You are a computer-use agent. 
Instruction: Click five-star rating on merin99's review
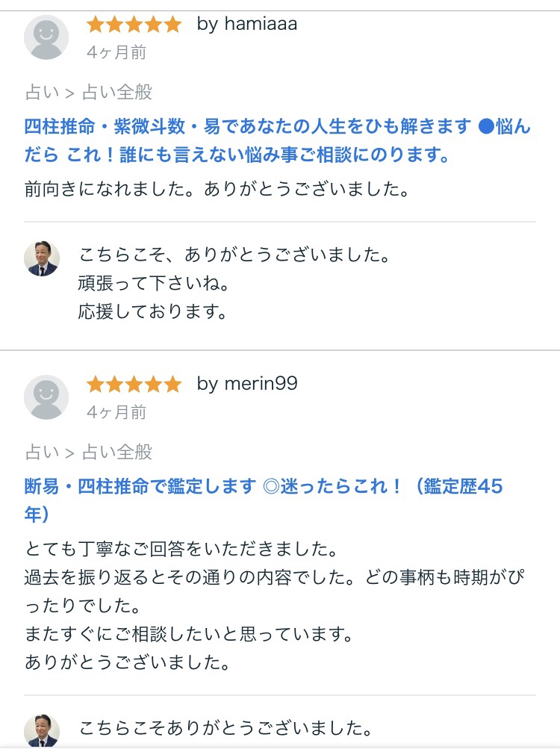[134, 385]
